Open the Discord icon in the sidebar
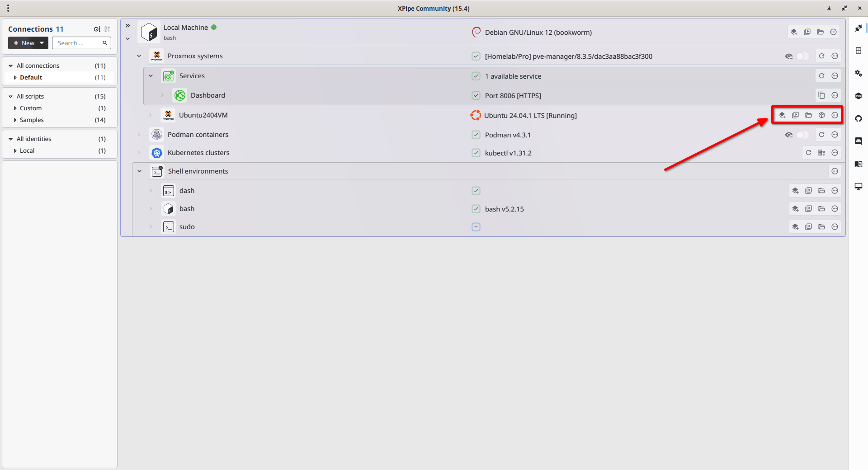The image size is (868, 470). (859, 141)
